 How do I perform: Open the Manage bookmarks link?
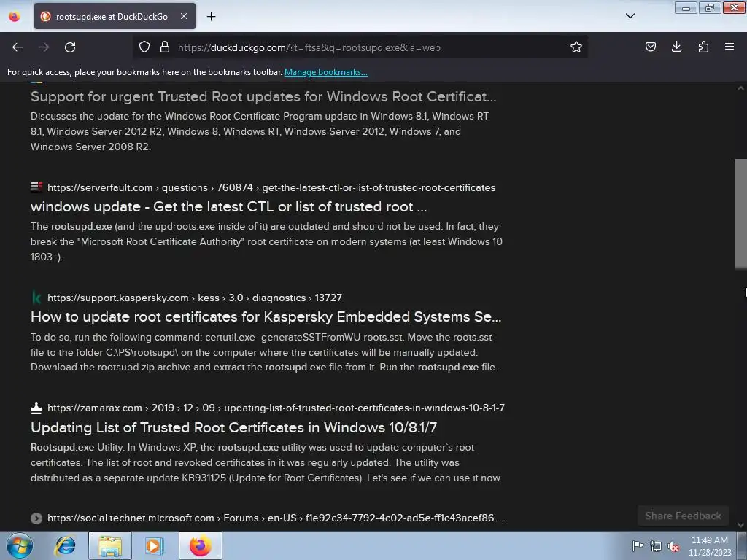326,72
